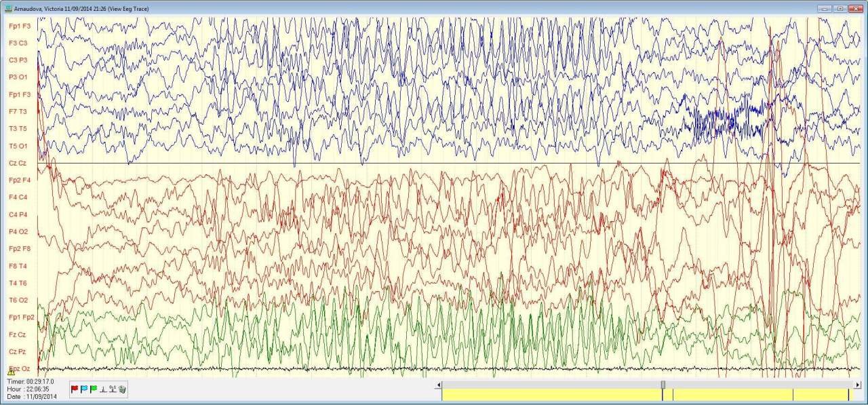Click the yellow warning triangle icon
Screen dimensions: 868x405
[11, 372]
